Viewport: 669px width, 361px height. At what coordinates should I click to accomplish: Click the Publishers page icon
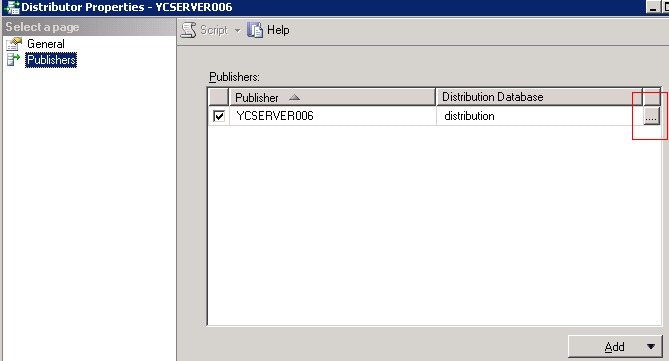click(13, 60)
